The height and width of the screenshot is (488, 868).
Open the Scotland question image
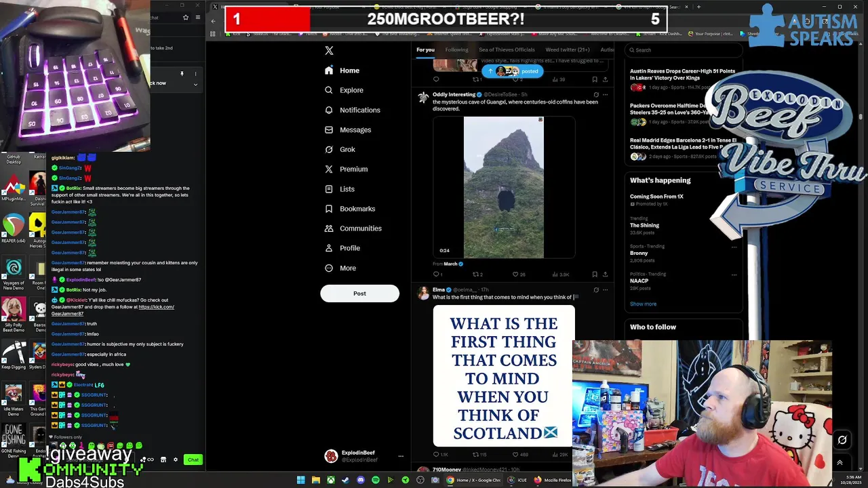[504, 376]
